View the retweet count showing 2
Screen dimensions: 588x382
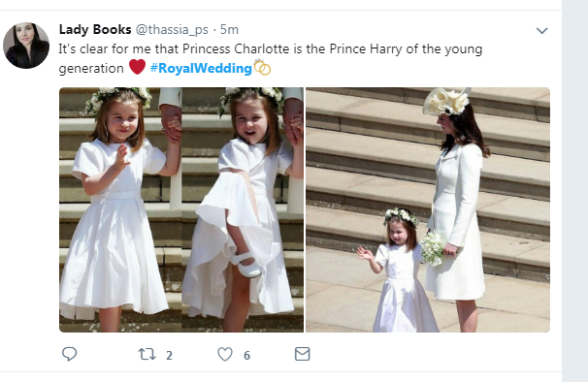169,356
